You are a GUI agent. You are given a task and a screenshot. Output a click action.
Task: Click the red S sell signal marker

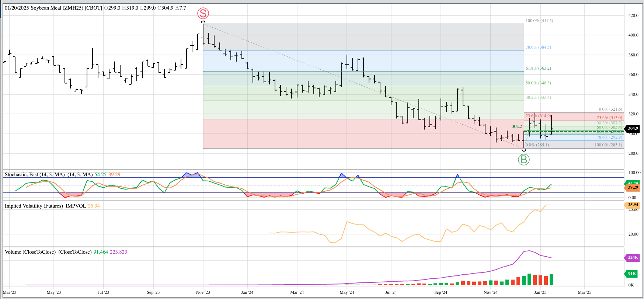coord(203,14)
